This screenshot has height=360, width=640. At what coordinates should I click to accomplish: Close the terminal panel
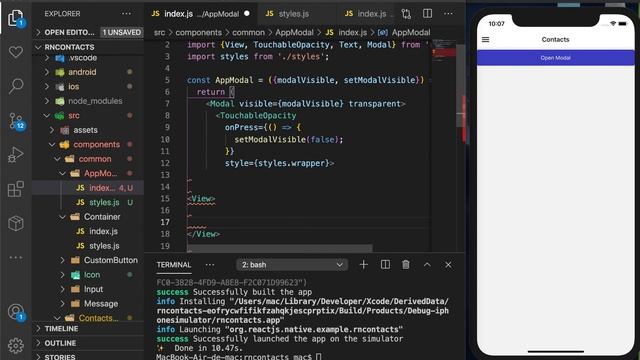[x=448, y=264]
